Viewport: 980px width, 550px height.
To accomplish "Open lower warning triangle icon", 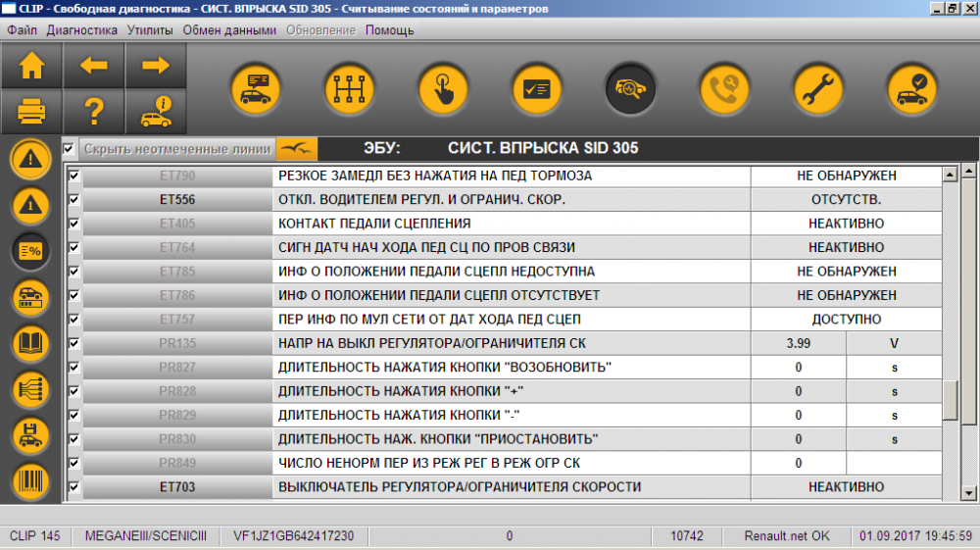I will [30, 205].
